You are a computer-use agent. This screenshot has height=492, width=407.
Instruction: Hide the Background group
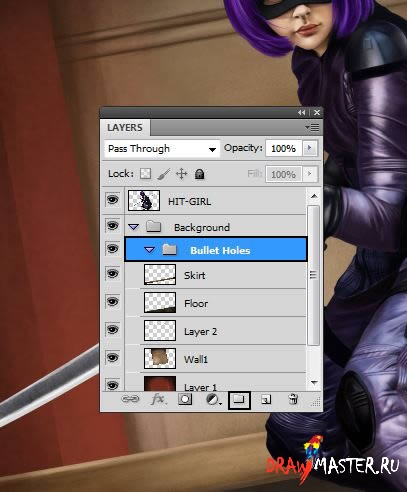(x=112, y=226)
